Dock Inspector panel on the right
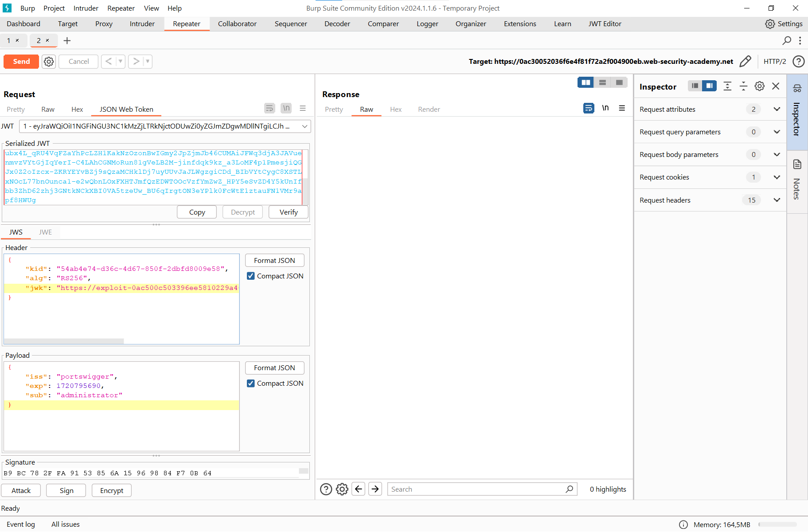 [709, 86]
